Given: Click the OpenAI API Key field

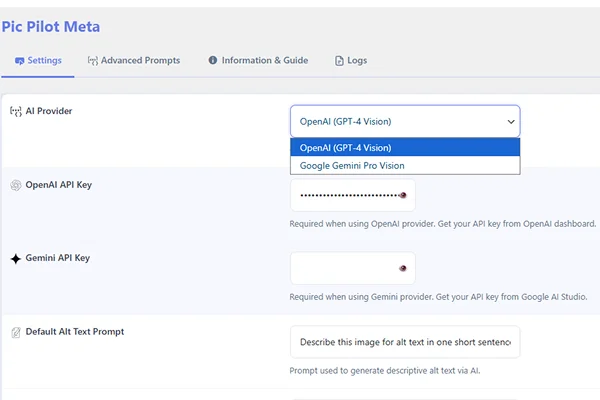Looking at the screenshot, I should point(352,195).
